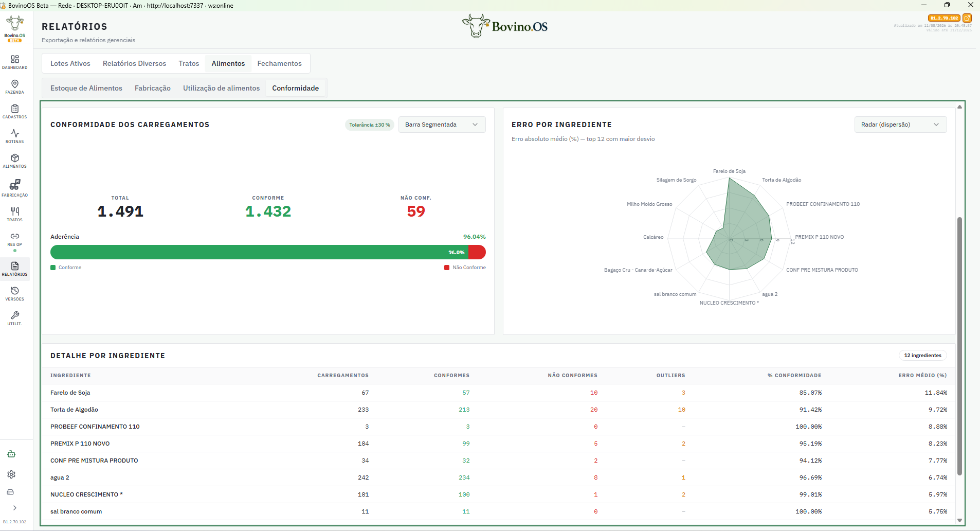Viewport: 980px width, 531px height.
Task: Open the green robot assistant icon
Action: click(11, 454)
